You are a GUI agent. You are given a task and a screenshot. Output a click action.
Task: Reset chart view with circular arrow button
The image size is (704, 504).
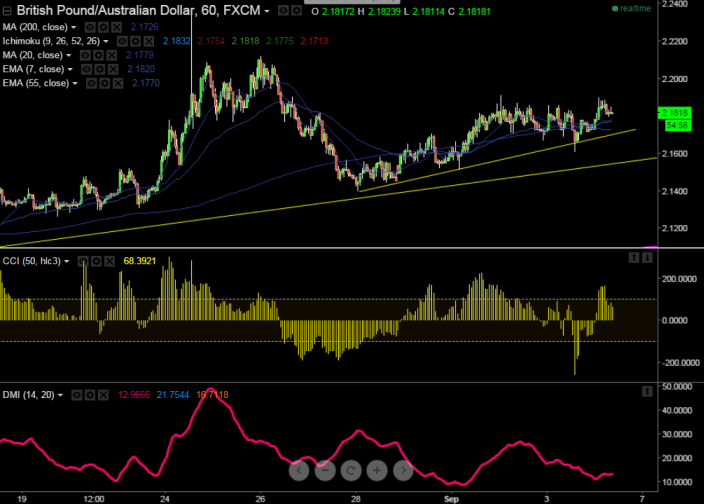tap(351, 469)
